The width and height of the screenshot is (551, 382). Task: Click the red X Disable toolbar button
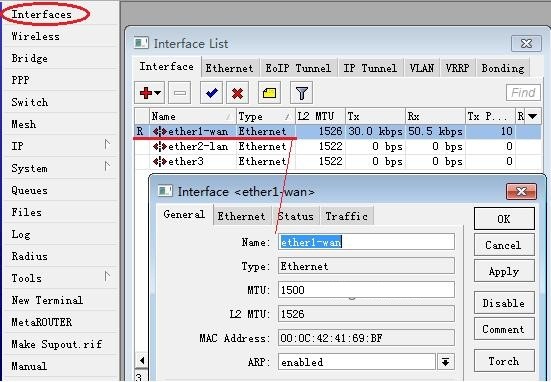pyautogui.click(x=238, y=93)
